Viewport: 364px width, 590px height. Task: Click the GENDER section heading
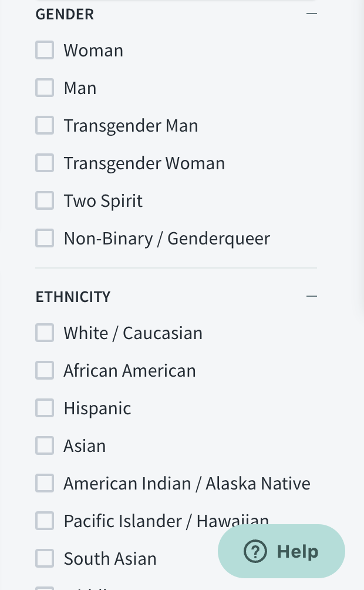point(65,14)
